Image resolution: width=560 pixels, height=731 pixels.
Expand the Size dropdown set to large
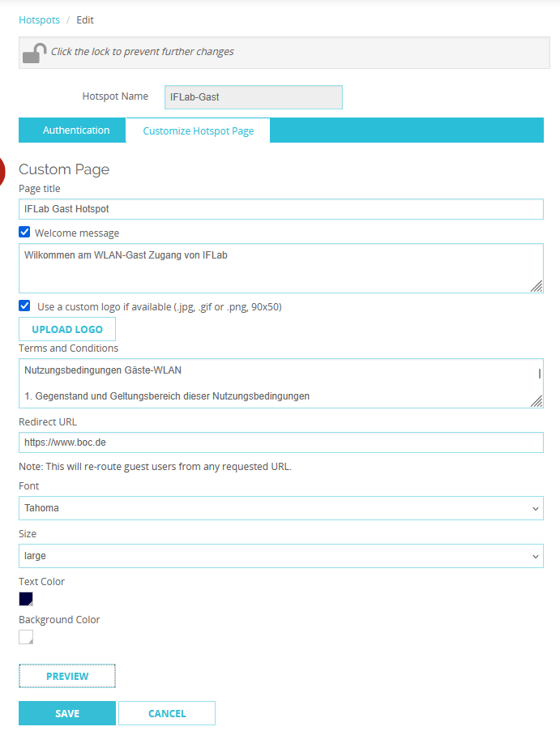(x=280, y=556)
